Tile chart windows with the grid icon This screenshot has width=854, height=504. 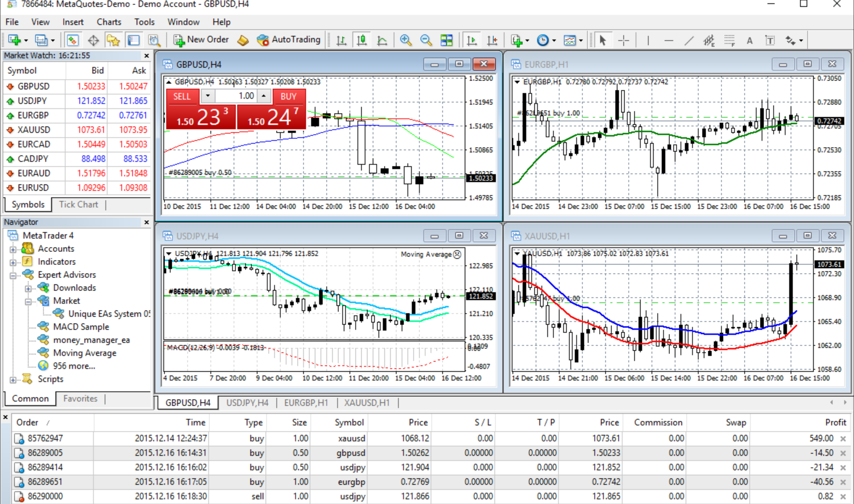(x=446, y=40)
